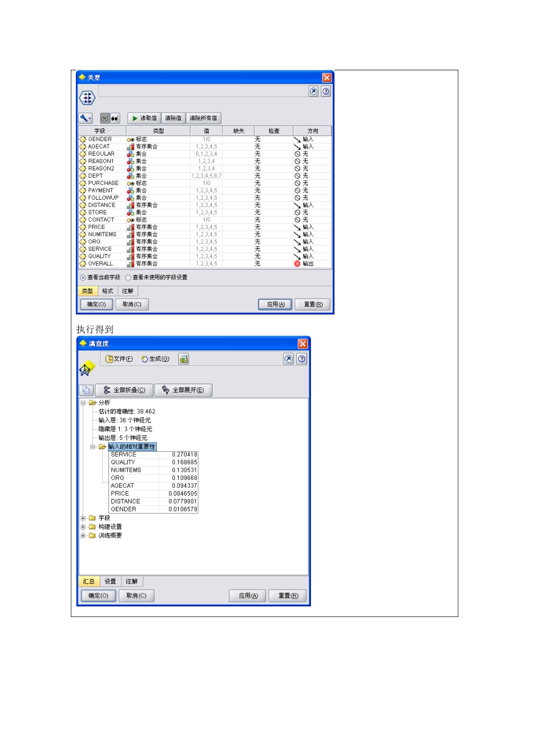Click the SERVICE importance value 0.270418
Screen dimensions: 534x756
[184, 454]
